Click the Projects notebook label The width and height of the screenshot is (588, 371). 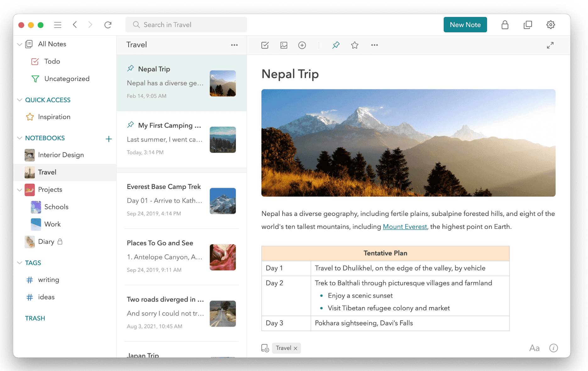point(50,190)
